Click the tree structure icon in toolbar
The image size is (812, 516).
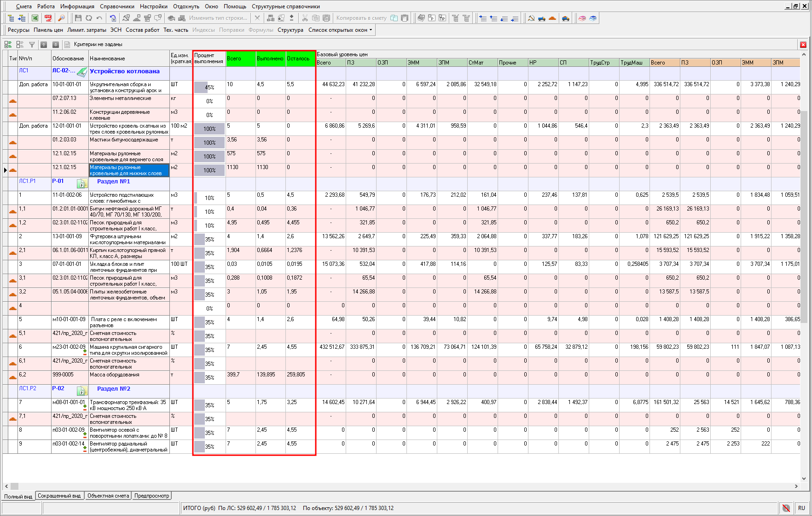(x=11, y=18)
